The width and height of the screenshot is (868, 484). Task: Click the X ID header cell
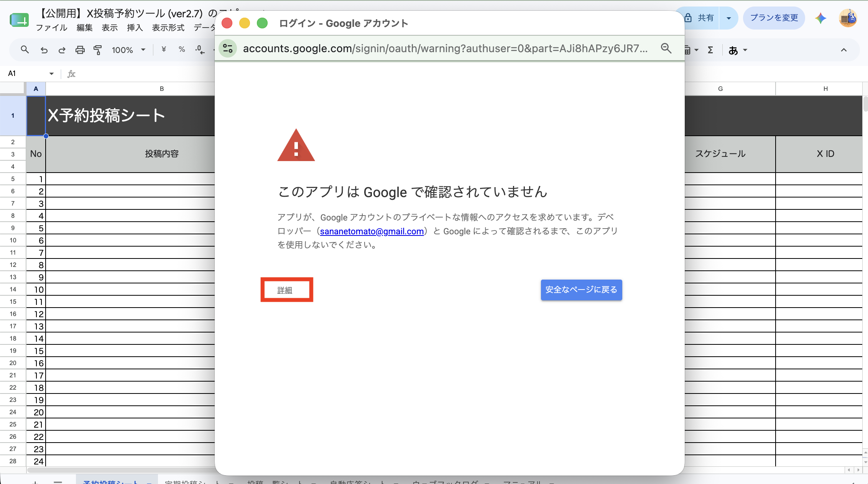(x=825, y=154)
